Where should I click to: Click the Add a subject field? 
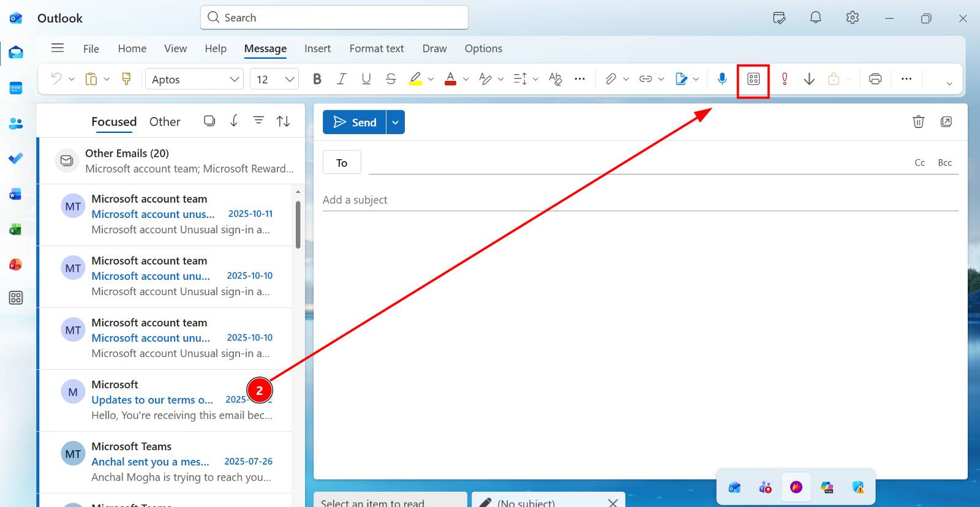tap(640, 200)
